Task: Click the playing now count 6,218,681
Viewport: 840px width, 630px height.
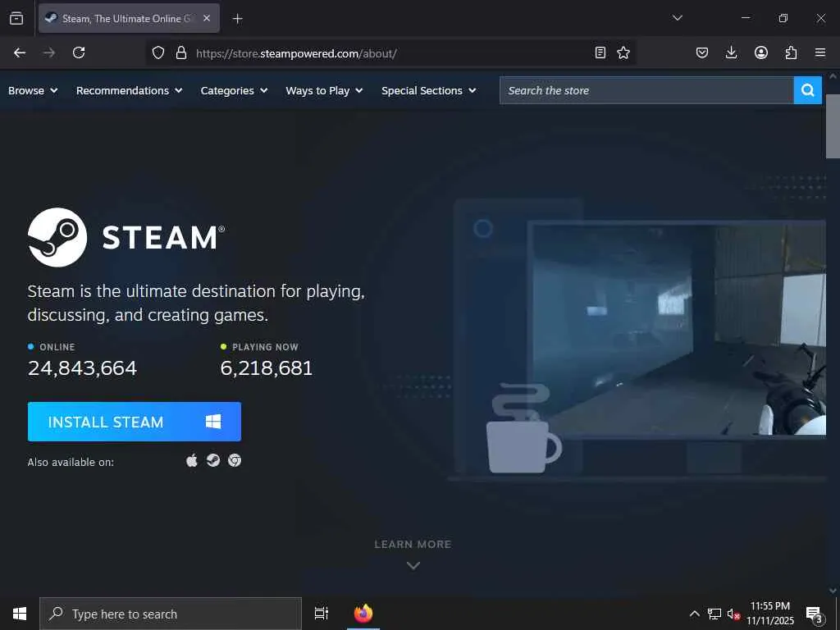Action: [x=267, y=368]
